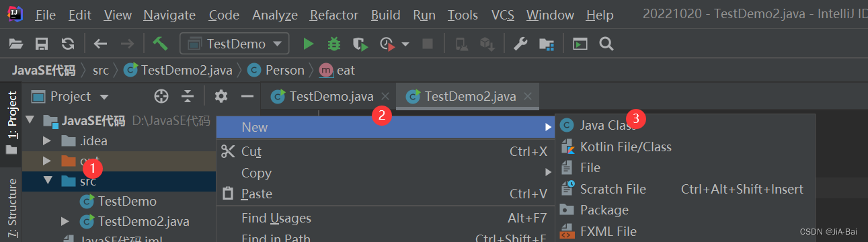Click the Debug bug icon
This screenshot has height=242, width=868.
334,44
